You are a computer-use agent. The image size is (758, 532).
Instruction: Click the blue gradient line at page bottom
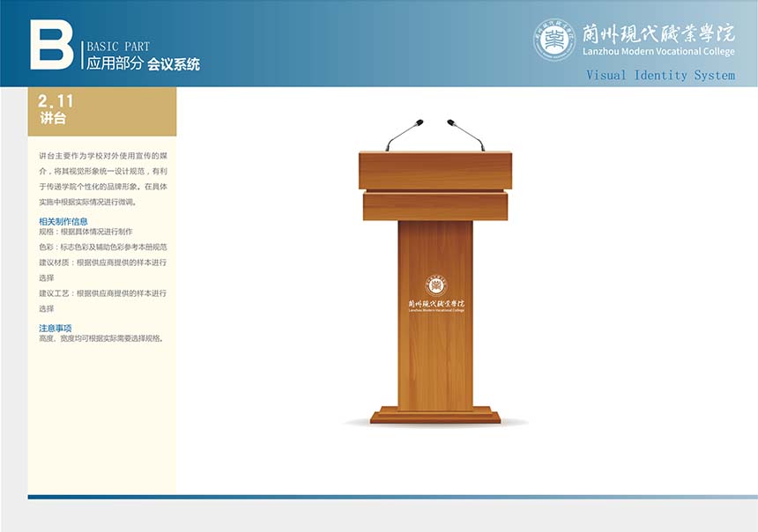click(x=392, y=497)
